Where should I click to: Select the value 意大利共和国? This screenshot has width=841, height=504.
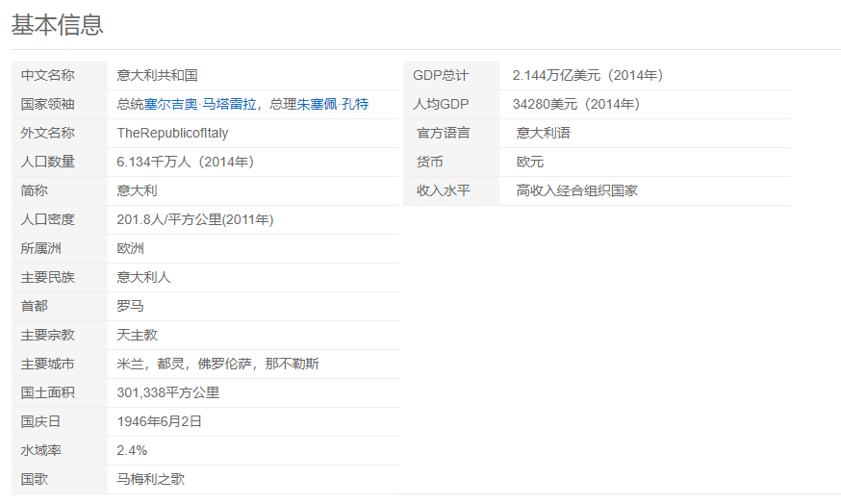(157, 76)
